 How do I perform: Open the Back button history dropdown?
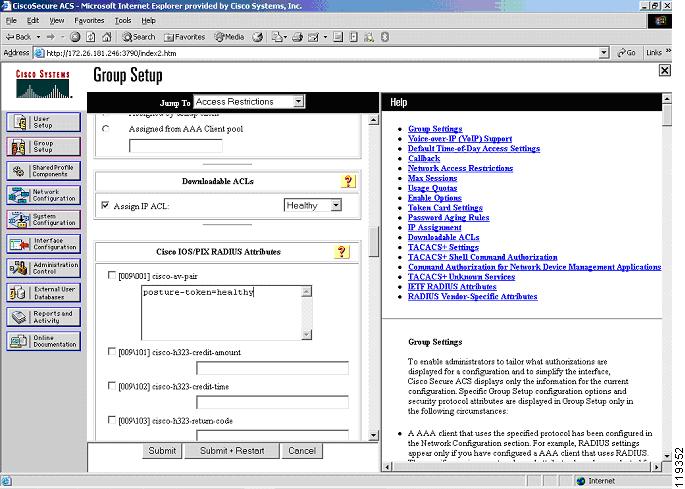pyautogui.click(x=38, y=37)
